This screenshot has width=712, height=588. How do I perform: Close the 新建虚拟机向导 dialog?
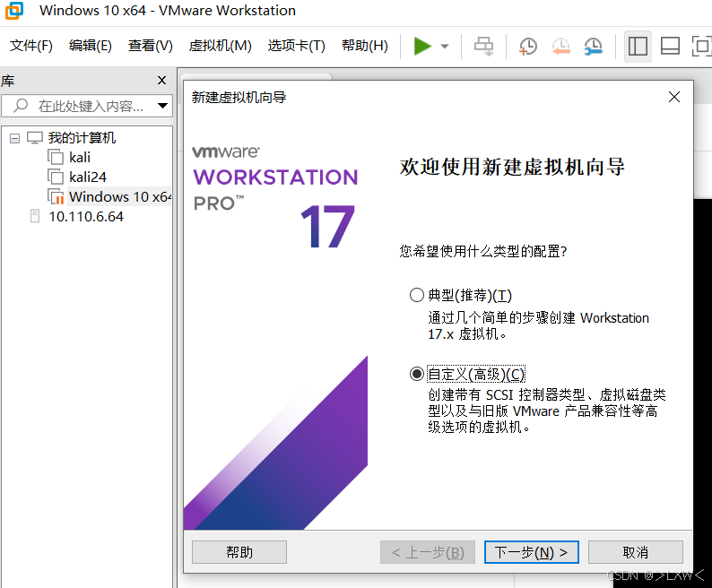click(673, 97)
